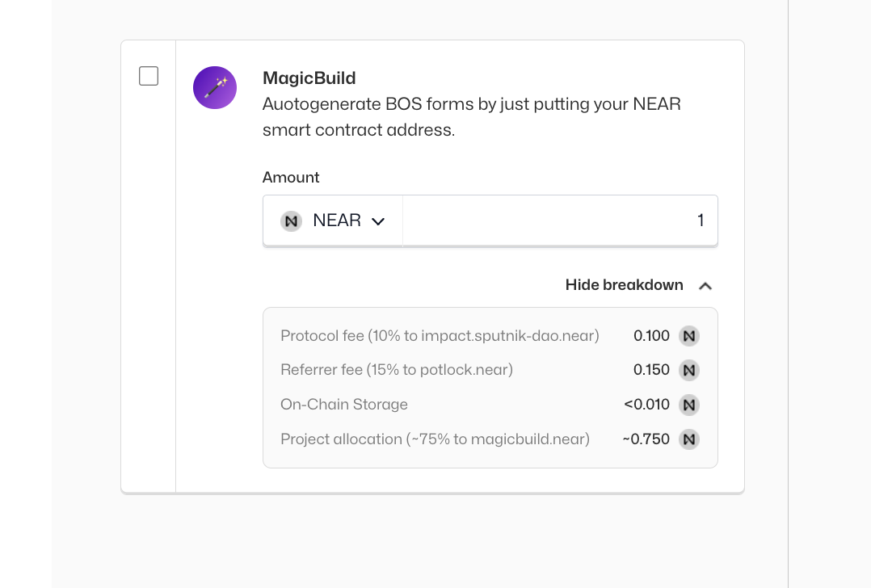
Task: Select the Protocol fee row label
Action: [440, 336]
